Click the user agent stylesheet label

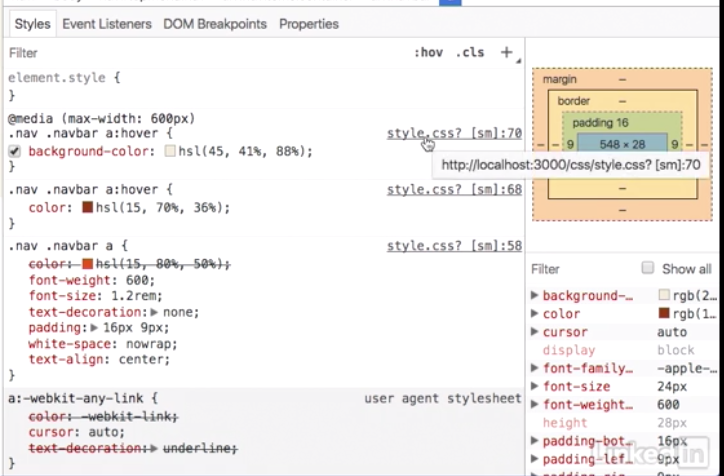443,398
